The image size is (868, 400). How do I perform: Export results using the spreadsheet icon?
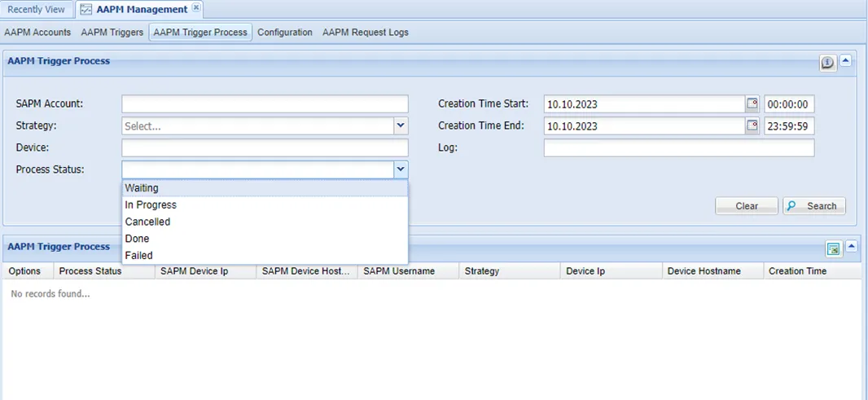(x=833, y=248)
